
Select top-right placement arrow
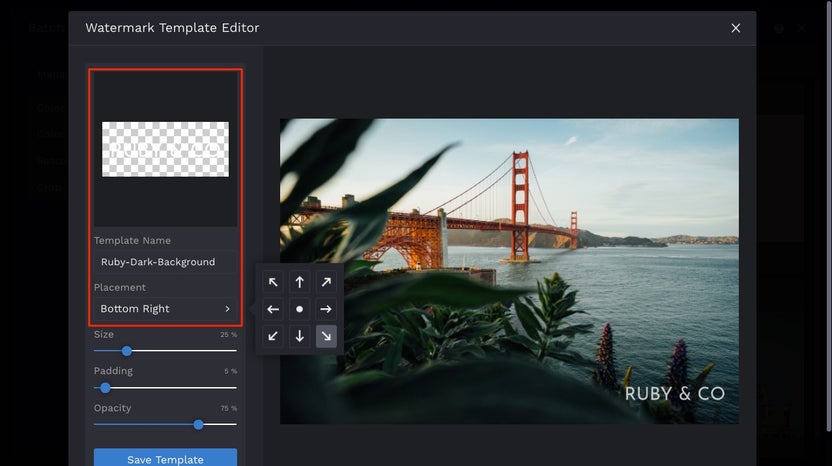(326, 282)
